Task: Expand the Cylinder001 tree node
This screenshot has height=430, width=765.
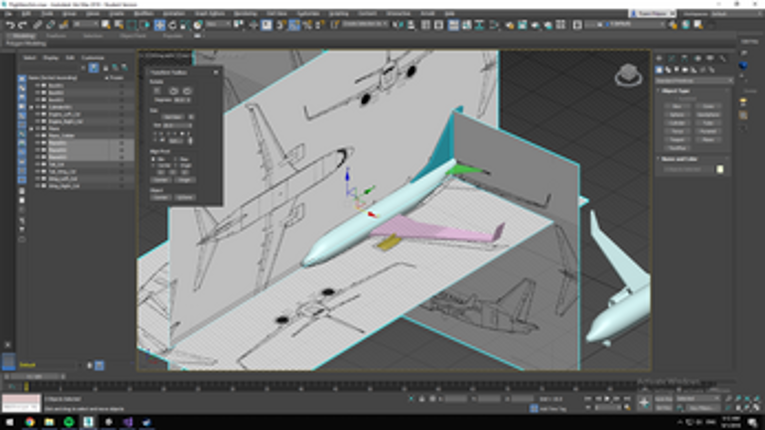Action: pyautogui.click(x=32, y=107)
